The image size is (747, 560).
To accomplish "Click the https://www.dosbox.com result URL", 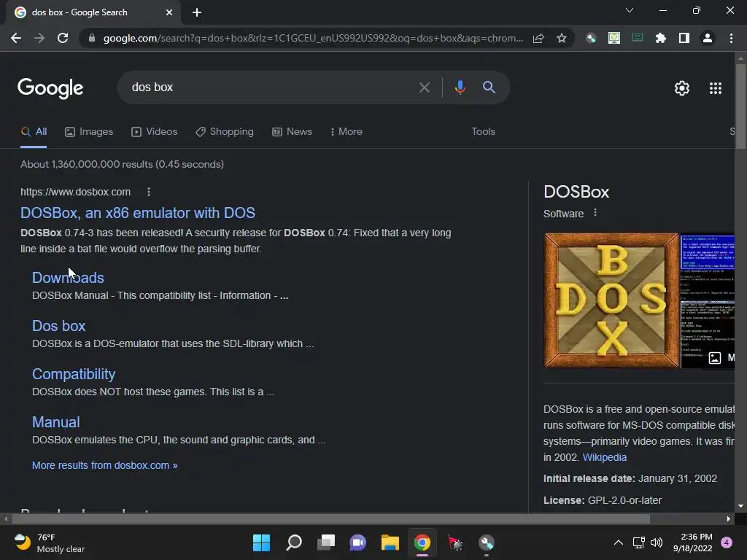I will tap(75, 192).
